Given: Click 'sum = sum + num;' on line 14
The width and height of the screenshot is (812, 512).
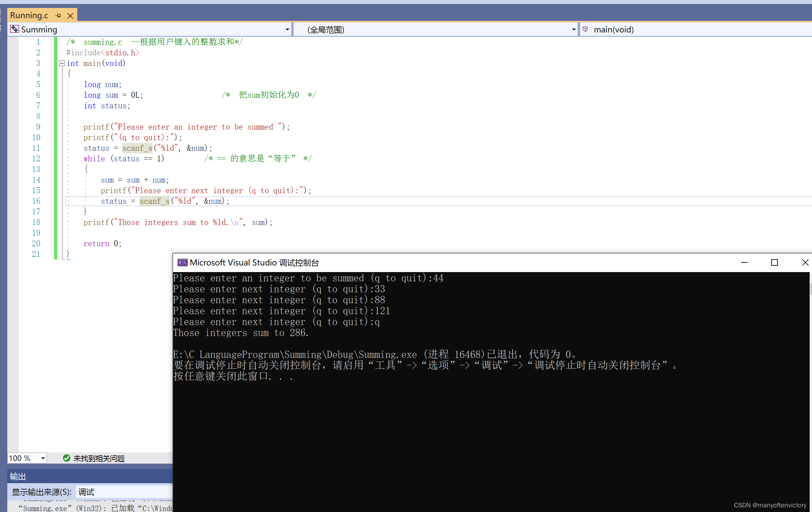Looking at the screenshot, I should coord(135,180).
